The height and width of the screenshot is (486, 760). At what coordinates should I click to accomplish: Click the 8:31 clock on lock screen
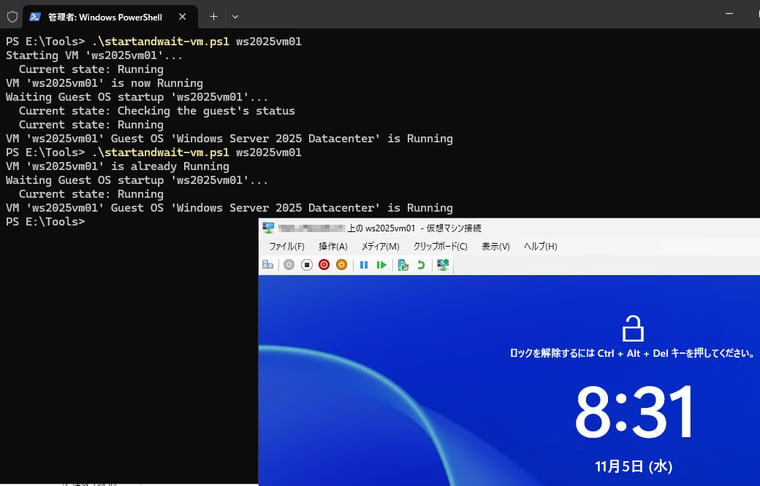coord(634,411)
